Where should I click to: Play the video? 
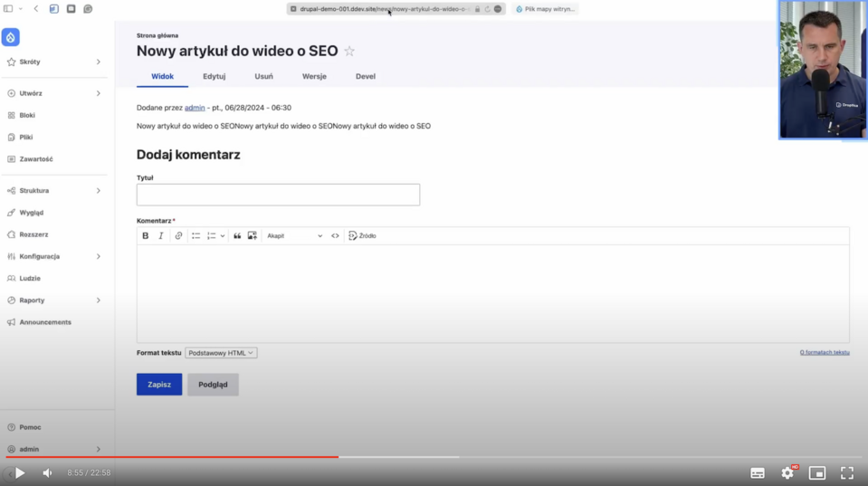pos(20,473)
